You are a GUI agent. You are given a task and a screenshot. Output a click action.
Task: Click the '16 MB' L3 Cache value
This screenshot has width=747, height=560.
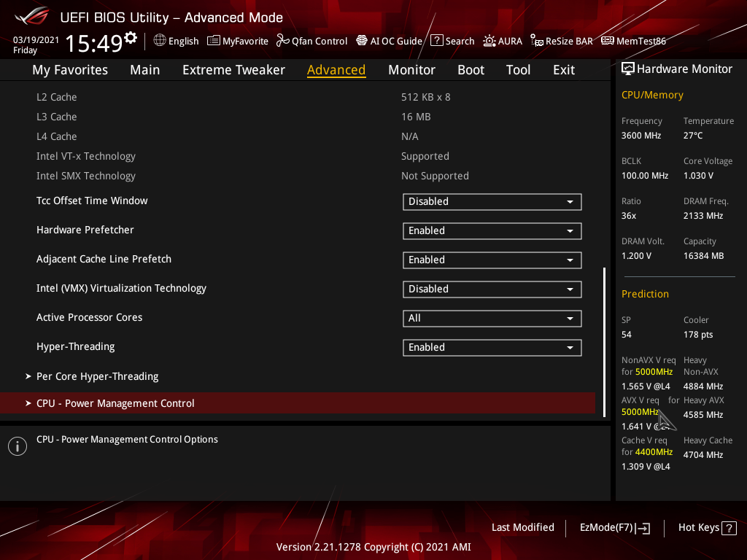(415, 117)
